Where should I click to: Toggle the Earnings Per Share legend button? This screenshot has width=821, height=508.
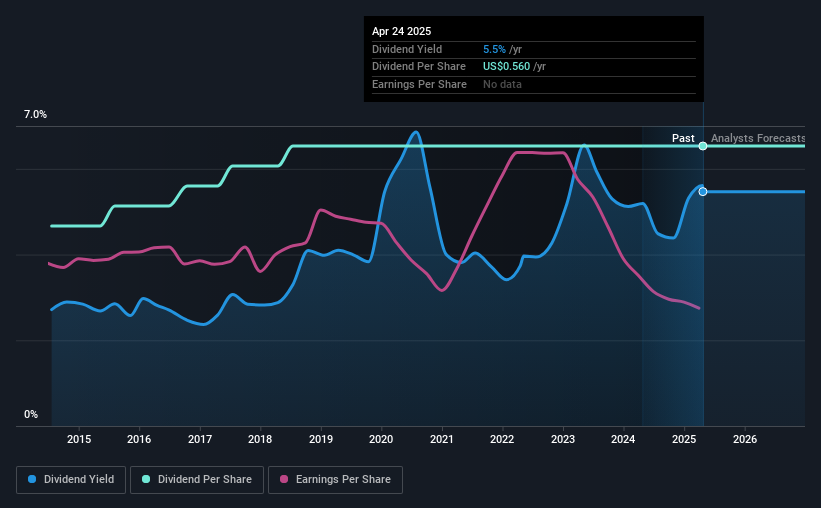point(335,480)
